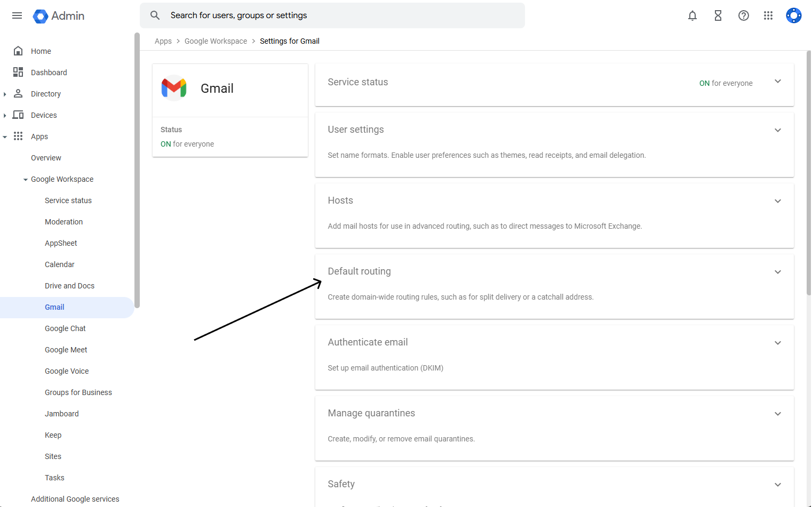Expand the Default routing chevron
The height and width of the screenshot is (507, 812).
point(778,272)
